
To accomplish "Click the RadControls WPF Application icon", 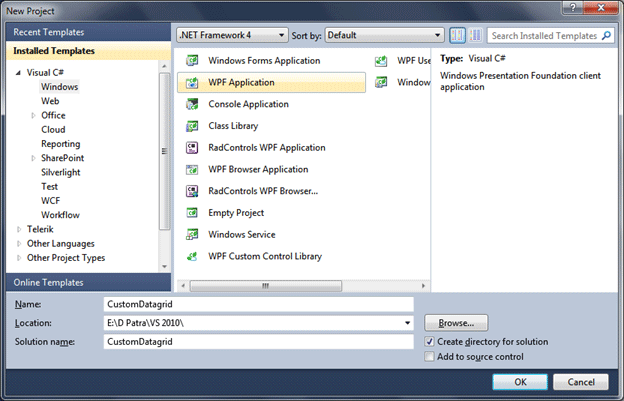I will (x=192, y=148).
